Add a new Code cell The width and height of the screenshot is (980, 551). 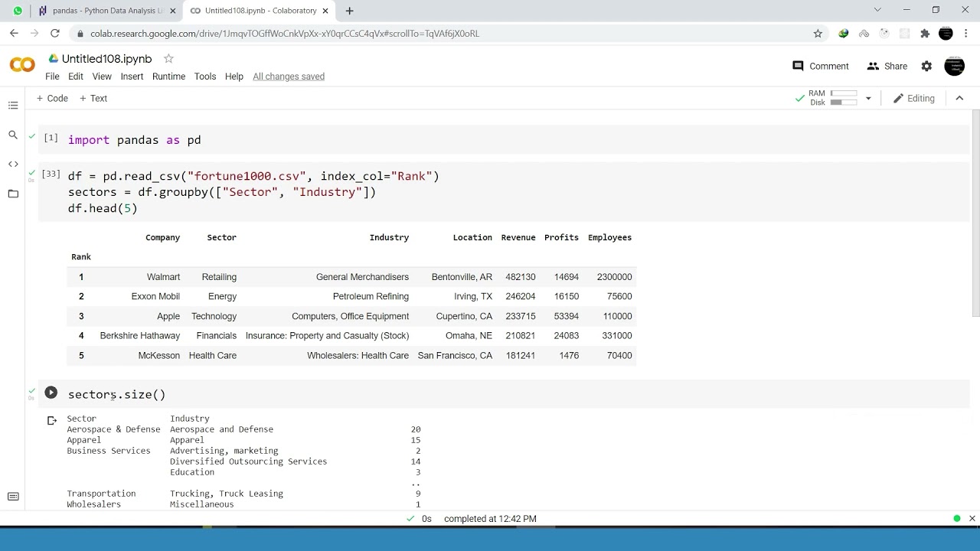click(52, 98)
